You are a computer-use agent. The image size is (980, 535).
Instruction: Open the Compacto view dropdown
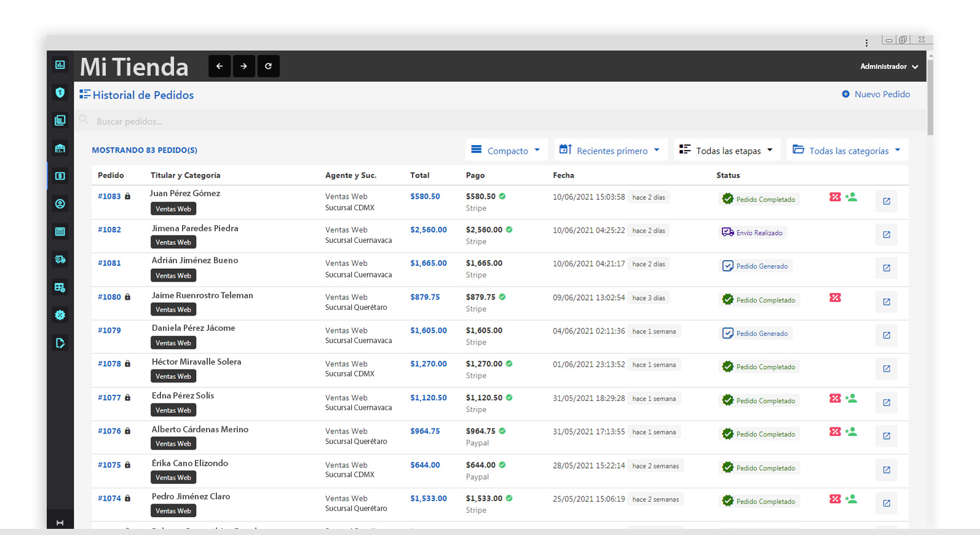[x=506, y=150]
